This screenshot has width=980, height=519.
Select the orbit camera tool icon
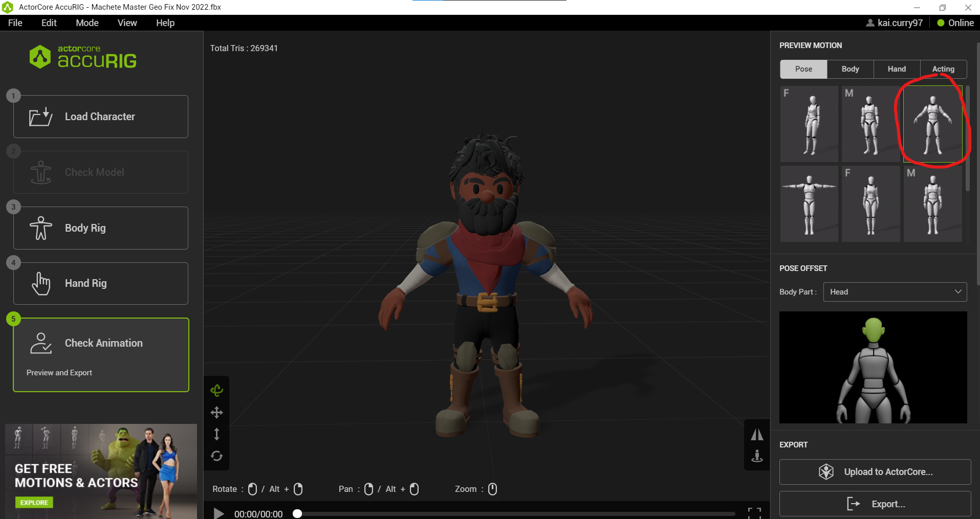pyautogui.click(x=216, y=391)
